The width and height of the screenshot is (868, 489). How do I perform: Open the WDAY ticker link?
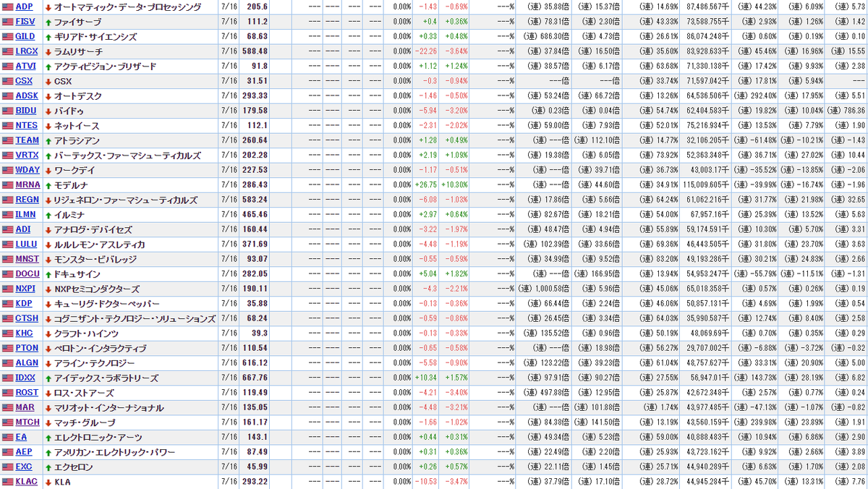[27, 170]
